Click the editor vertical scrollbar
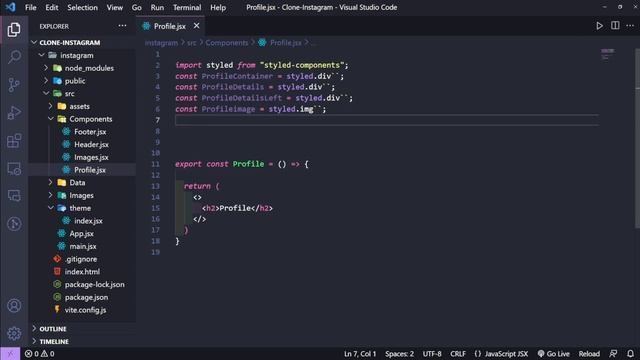The image size is (640, 360). (x=638, y=139)
